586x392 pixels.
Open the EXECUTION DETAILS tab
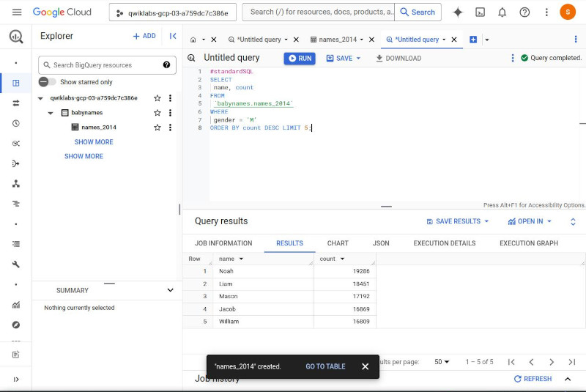click(x=445, y=243)
